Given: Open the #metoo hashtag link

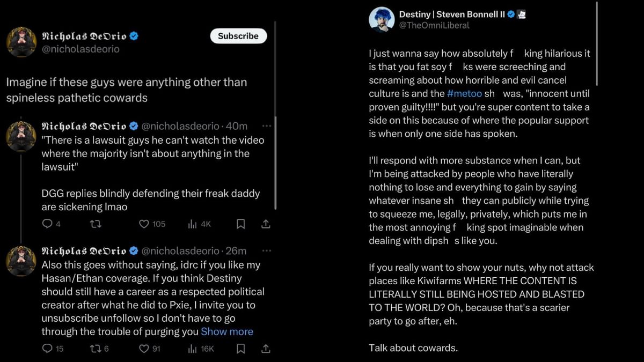Looking at the screenshot, I should point(465,93).
